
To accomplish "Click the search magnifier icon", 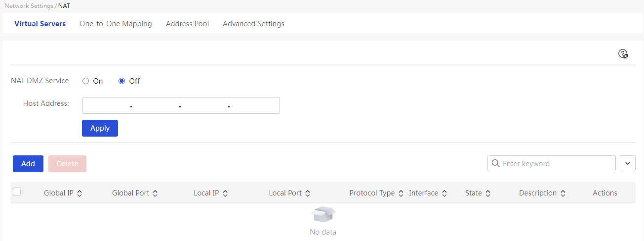I will (x=496, y=163).
